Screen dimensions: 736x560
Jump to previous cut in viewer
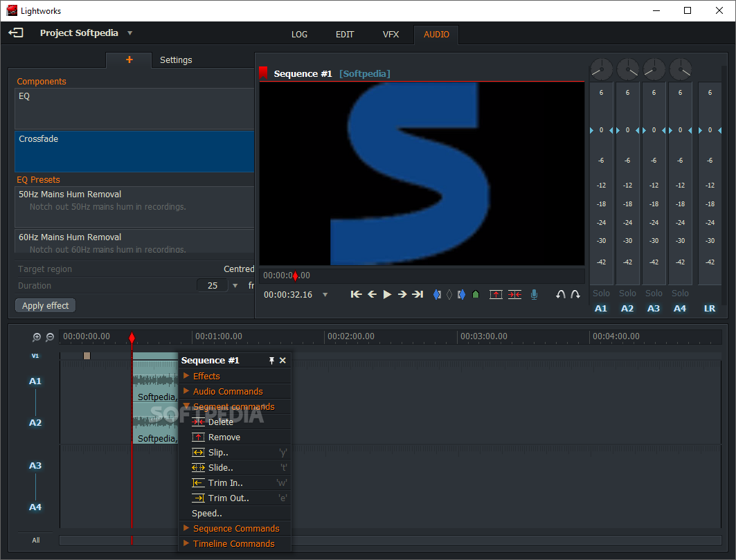357,294
